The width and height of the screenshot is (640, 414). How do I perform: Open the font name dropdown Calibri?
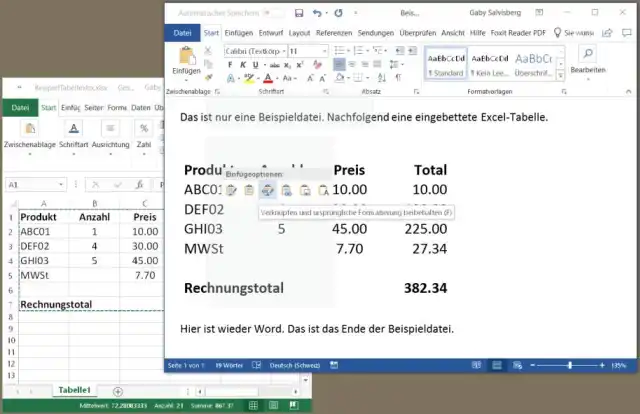pos(254,50)
